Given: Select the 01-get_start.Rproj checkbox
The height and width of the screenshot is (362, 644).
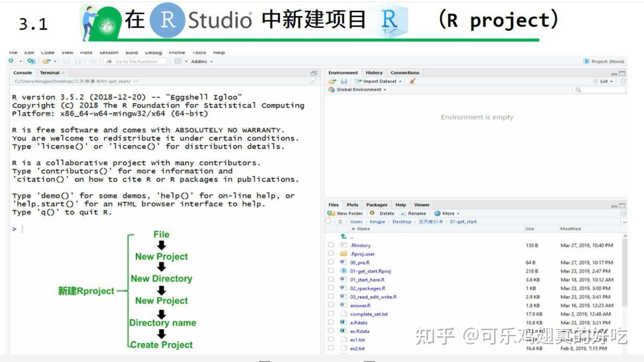Looking at the screenshot, I should tap(331, 270).
